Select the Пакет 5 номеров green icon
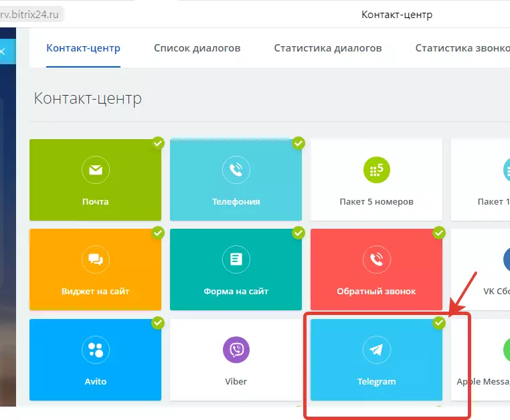Viewport: 510px width, 420px height. tap(377, 170)
